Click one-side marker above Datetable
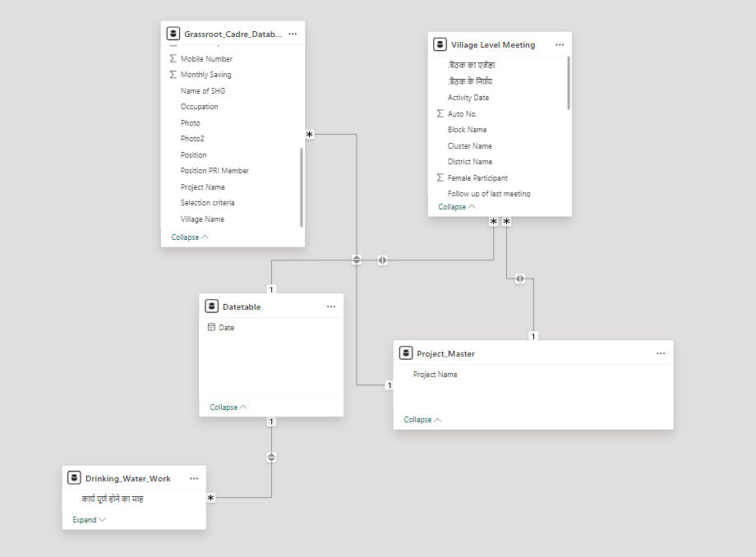 271,289
